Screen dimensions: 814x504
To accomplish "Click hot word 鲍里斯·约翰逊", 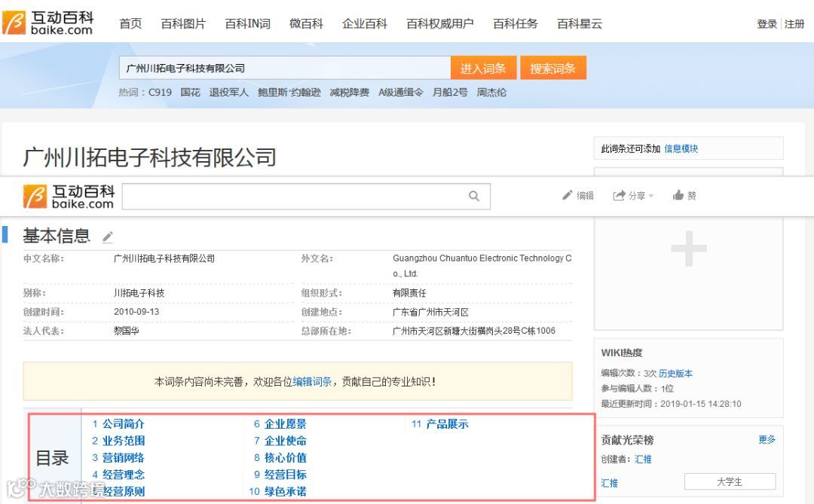I will 289,93.
